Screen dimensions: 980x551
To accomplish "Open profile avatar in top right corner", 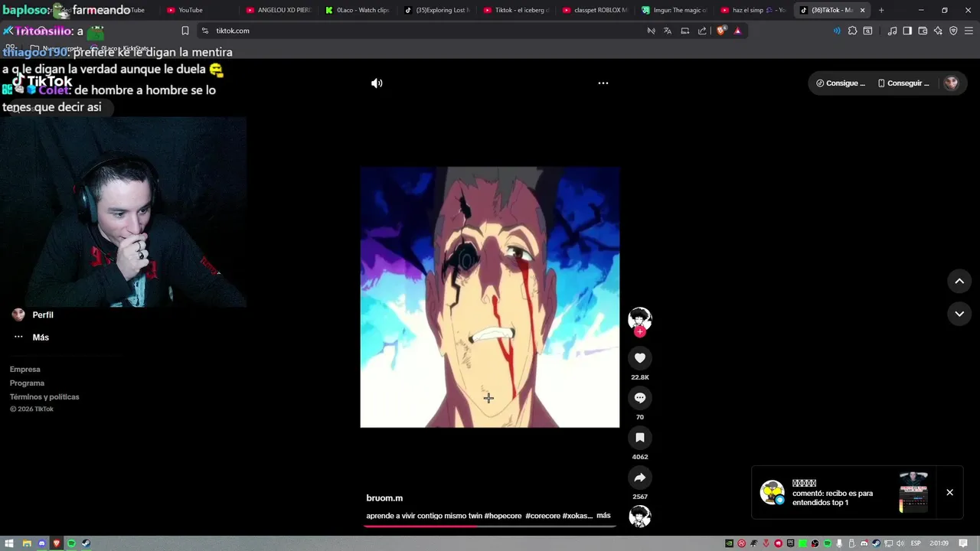I will 952,83.
